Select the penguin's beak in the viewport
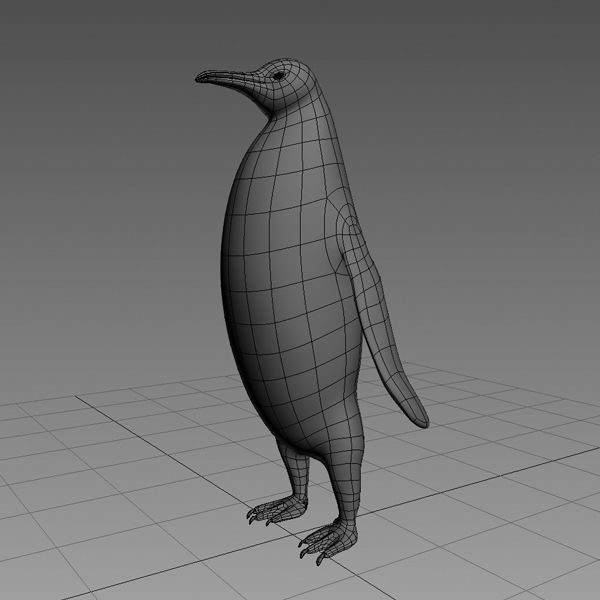 [226, 78]
